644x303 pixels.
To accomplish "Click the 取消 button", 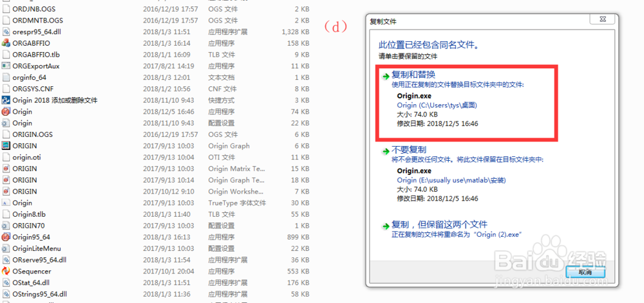I will pos(585,272).
